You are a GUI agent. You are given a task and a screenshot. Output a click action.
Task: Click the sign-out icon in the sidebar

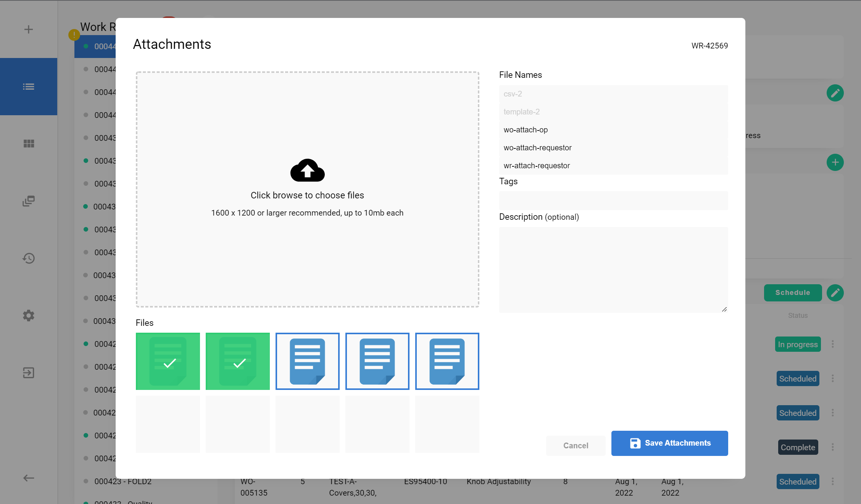(29, 373)
